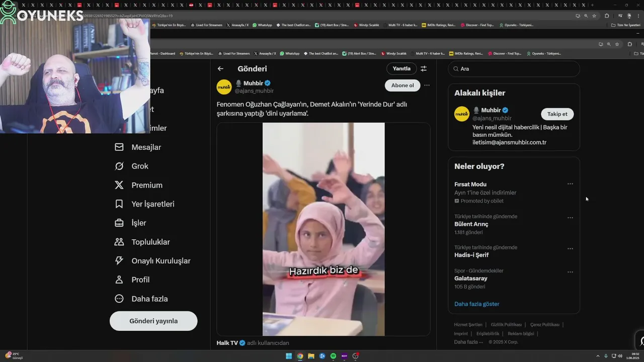The height and width of the screenshot is (362, 644).
Task: Click the Chrome icon on the taskbar
Action: tap(300, 356)
